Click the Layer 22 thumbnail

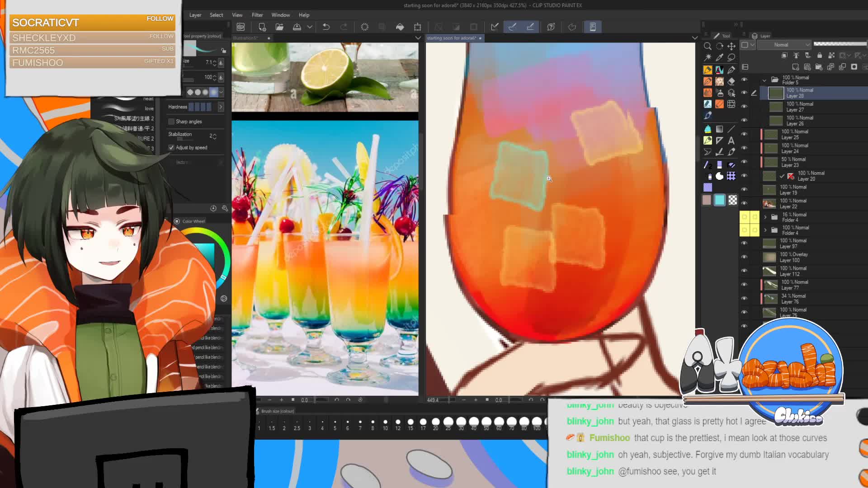[x=769, y=204]
